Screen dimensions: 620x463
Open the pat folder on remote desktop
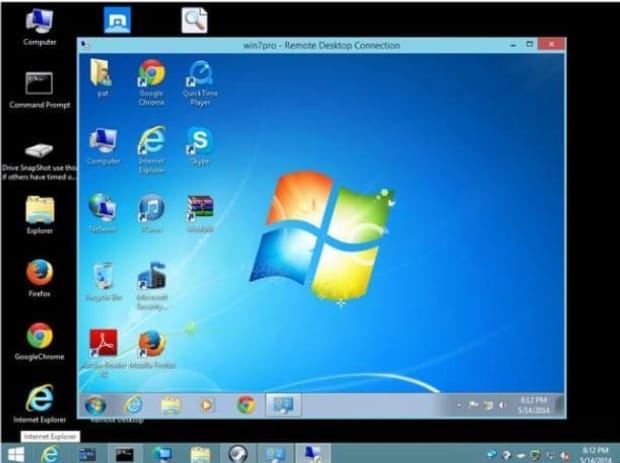pos(102,77)
